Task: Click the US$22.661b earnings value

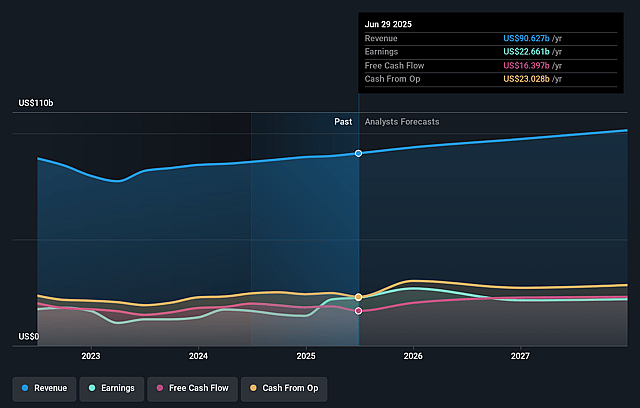Action: coord(526,52)
